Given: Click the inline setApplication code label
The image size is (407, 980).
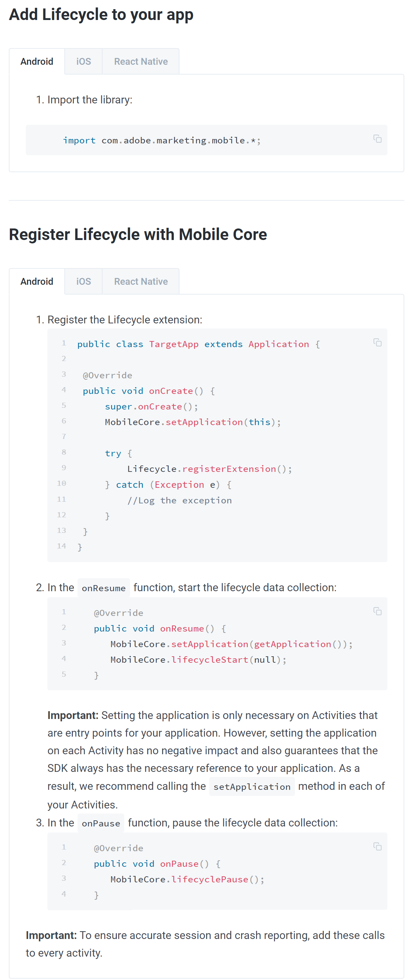Looking at the screenshot, I should point(252,786).
